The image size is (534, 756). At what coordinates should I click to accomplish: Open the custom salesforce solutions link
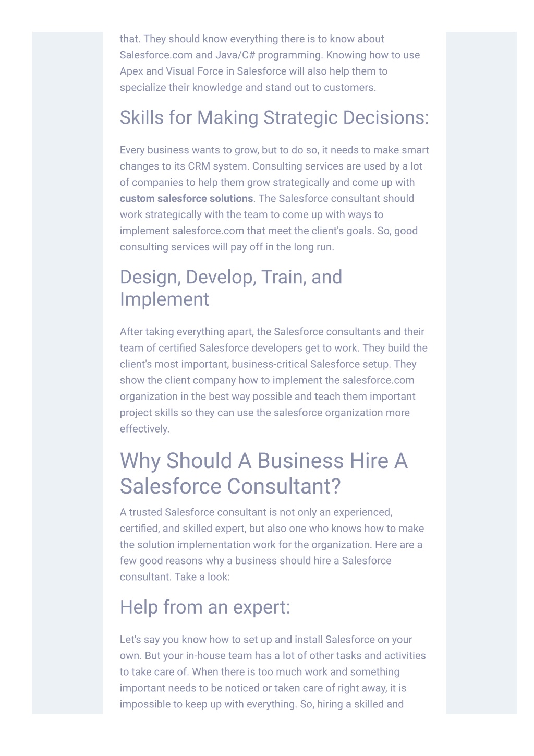click(x=186, y=199)
